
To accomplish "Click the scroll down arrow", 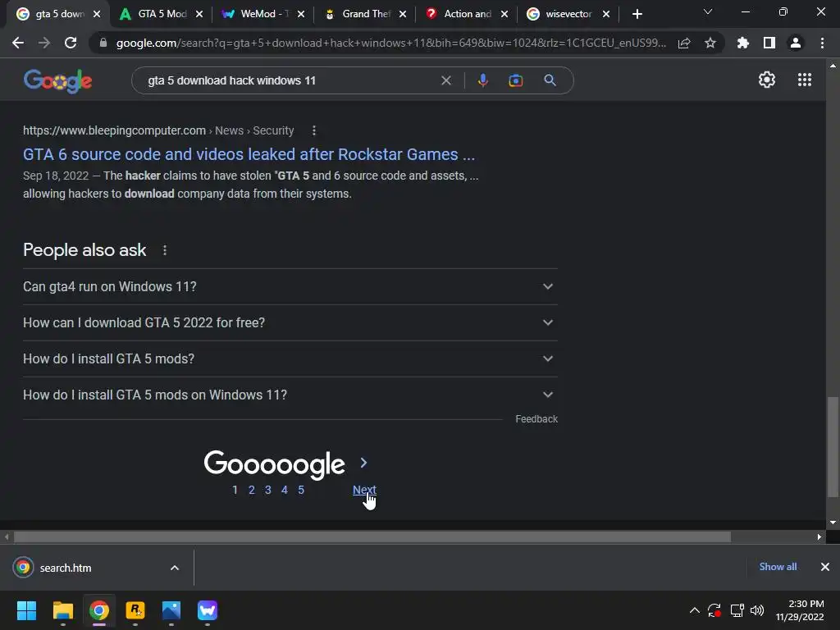I will coord(833,523).
